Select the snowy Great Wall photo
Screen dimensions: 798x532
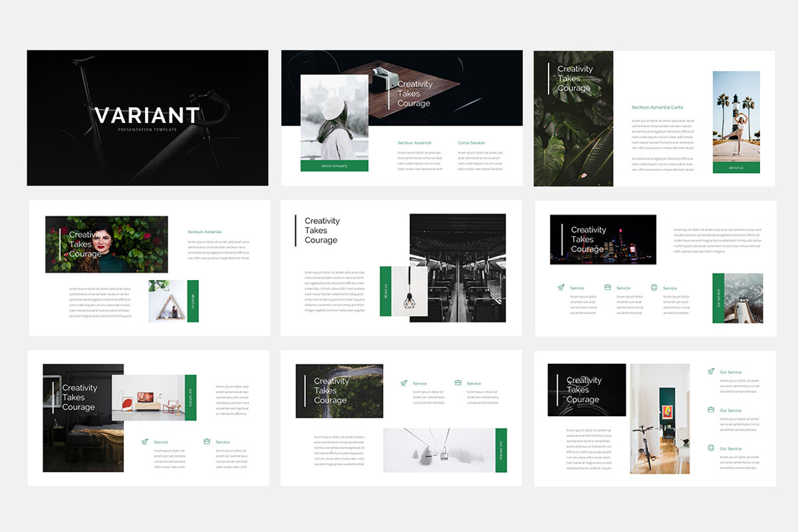(743, 298)
